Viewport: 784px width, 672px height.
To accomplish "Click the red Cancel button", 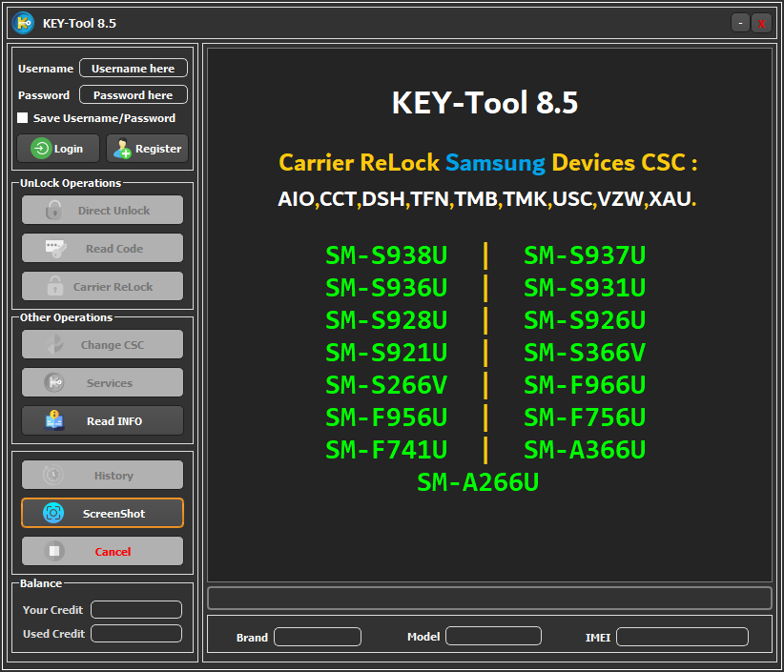I will [x=102, y=551].
